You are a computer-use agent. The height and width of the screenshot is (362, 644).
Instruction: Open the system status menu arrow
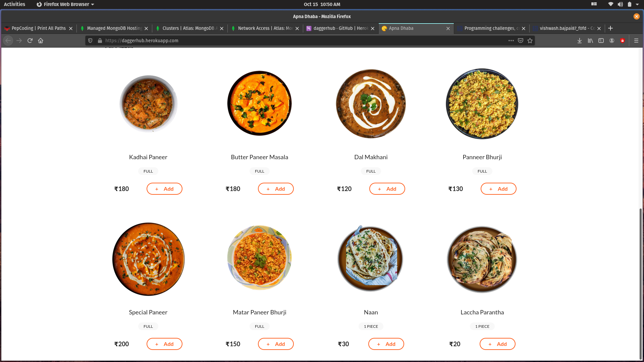tap(637, 4)
